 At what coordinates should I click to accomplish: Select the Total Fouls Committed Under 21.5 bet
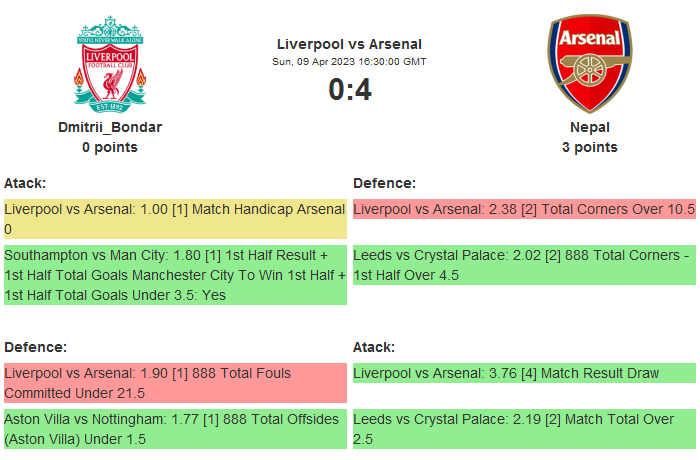click(174, 383)
